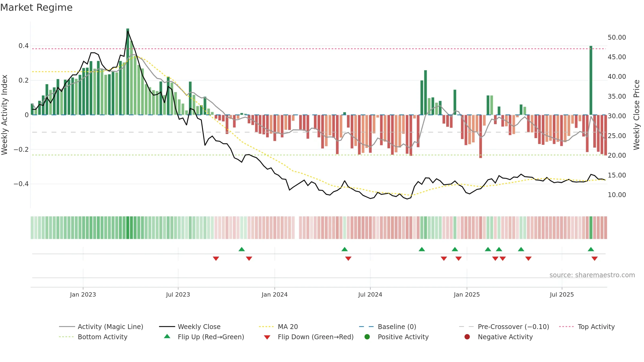Screen dimensions: 644x362
Task: Click the Weekly Activity Index axis title
Action: coord(5,115)
